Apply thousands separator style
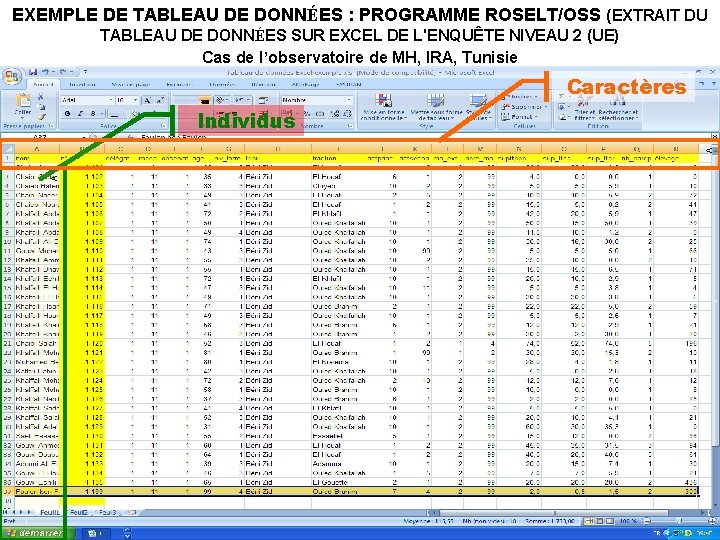The width and height of the screenshot is (720, 540). [x=321, y=113]
